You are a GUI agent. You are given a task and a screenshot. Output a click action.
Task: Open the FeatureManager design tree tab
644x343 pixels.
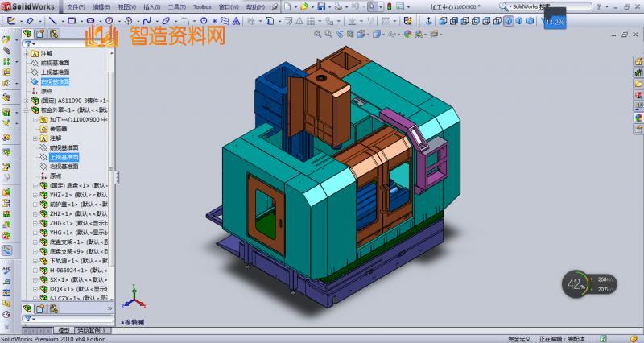tap(28, 34)
